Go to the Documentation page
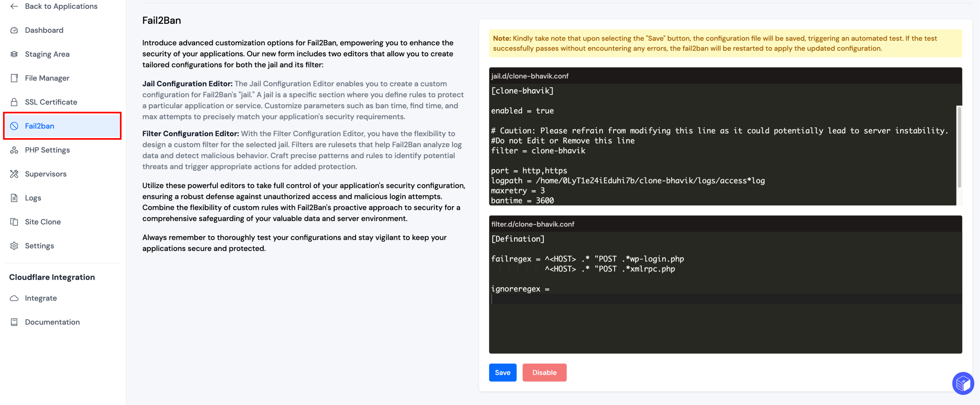The height and width of the screenshot is (405, 980). 52,322
